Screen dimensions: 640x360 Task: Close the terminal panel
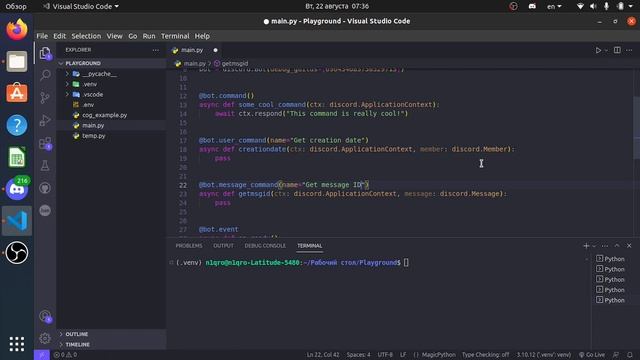click(629, 246)
